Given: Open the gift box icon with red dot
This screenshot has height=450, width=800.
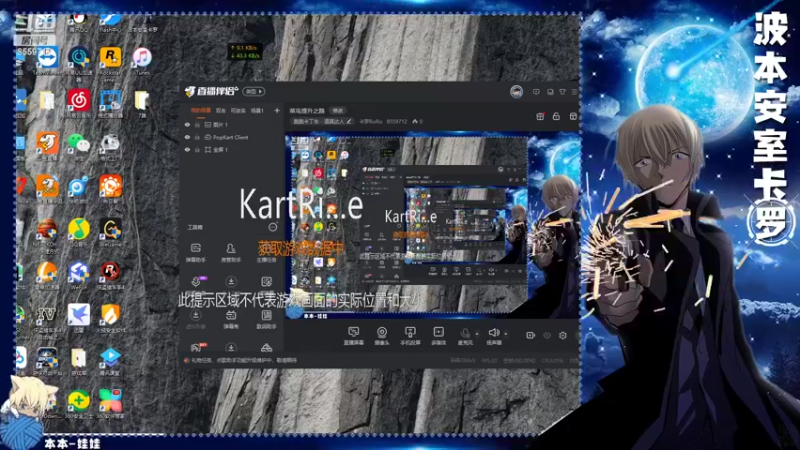Looking at the screenshot, I should point(540,116).
